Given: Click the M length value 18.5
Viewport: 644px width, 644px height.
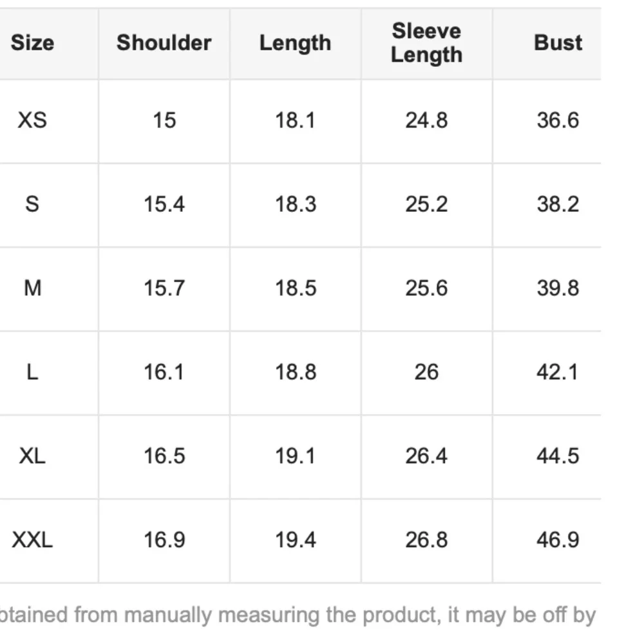Looking at the screenshot, I should click(296, 288).
